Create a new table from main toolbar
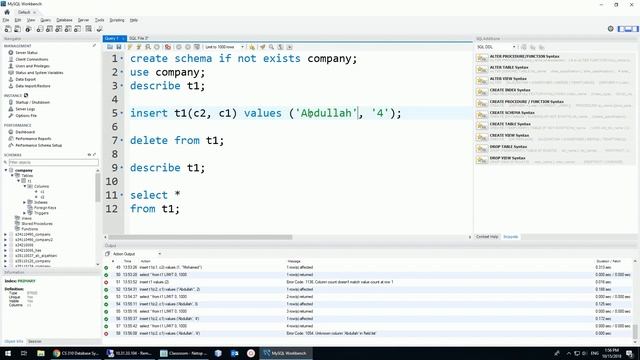 coord(49,29)
